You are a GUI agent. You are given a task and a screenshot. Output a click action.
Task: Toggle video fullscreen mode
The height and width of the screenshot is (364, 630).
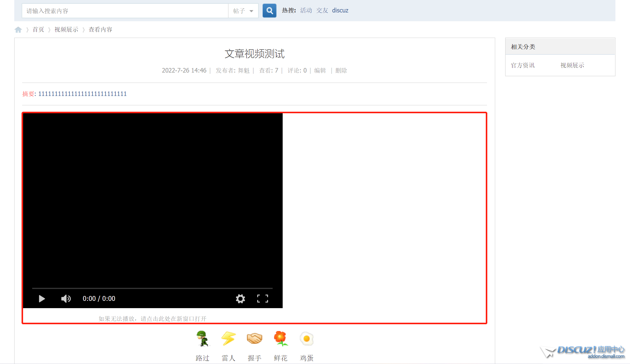(x=263, y=299)
